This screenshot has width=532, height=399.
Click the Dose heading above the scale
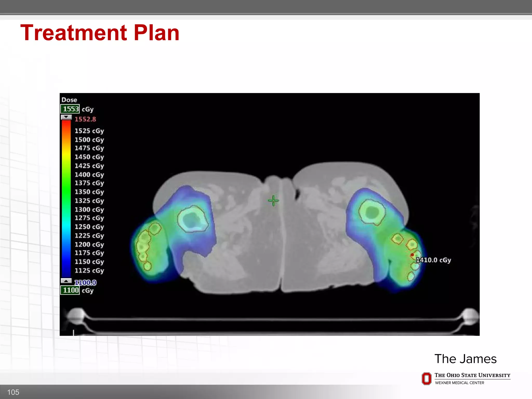(69, 100)
